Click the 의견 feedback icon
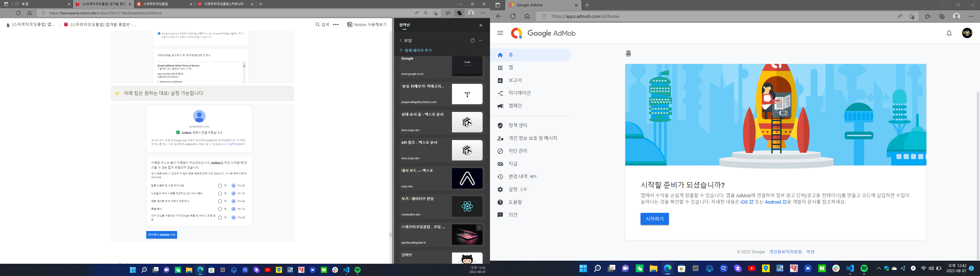 coord(500,215)
